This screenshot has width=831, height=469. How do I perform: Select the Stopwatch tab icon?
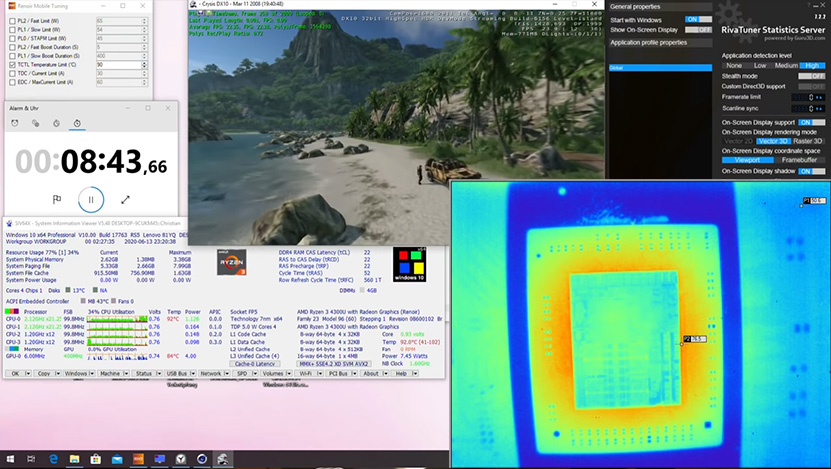tap(77, 123)
